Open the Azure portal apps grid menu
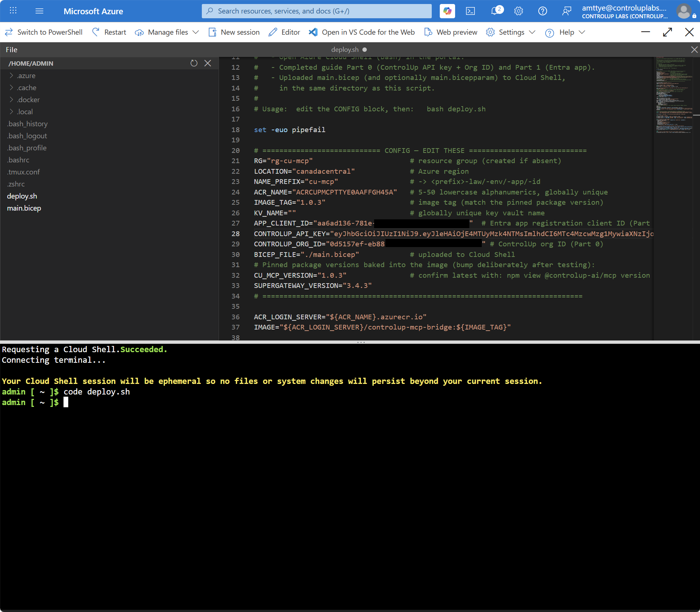Screen dimensions: 700x612 tap(13, 11)
